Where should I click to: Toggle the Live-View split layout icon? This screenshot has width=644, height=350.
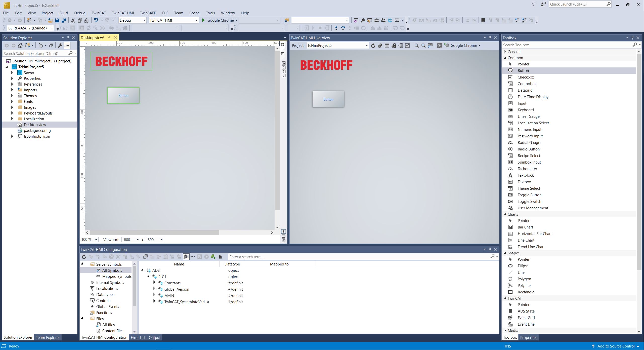click(387, 46)
